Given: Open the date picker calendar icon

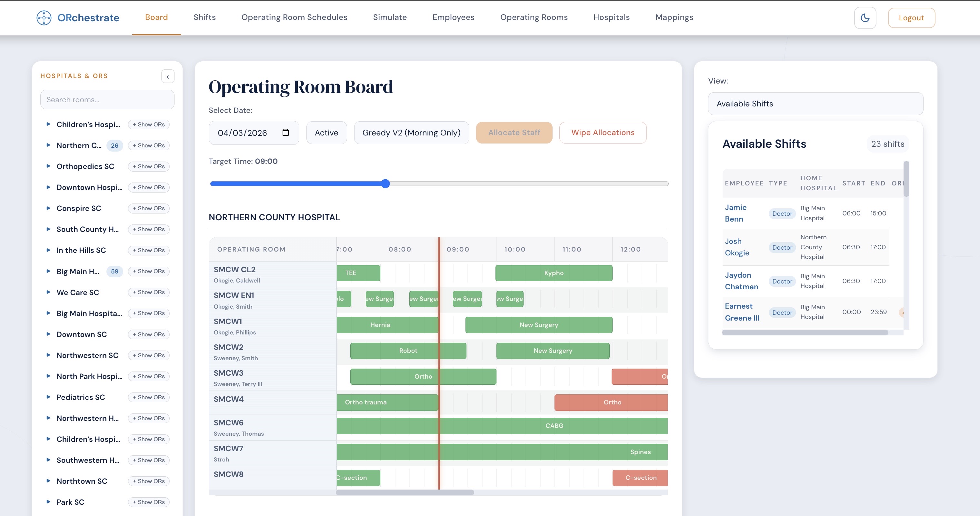Looking at the screenshot, I should [x=285, y=132].
